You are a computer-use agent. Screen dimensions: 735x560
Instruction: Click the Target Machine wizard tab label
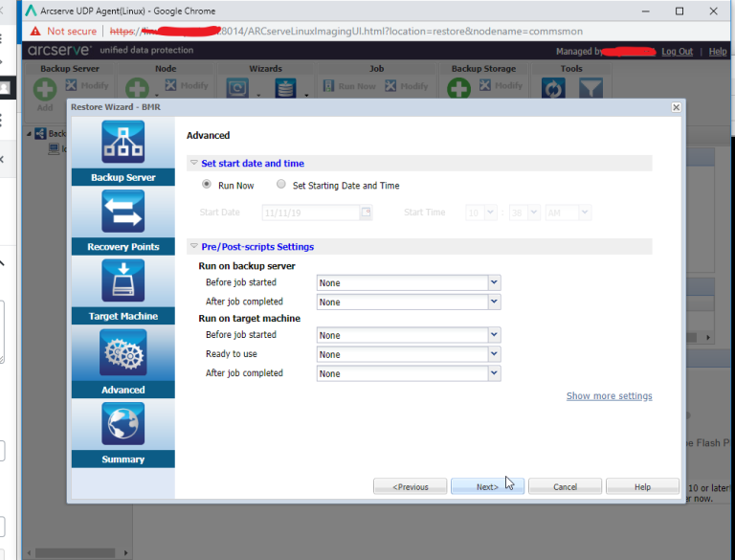122,316
